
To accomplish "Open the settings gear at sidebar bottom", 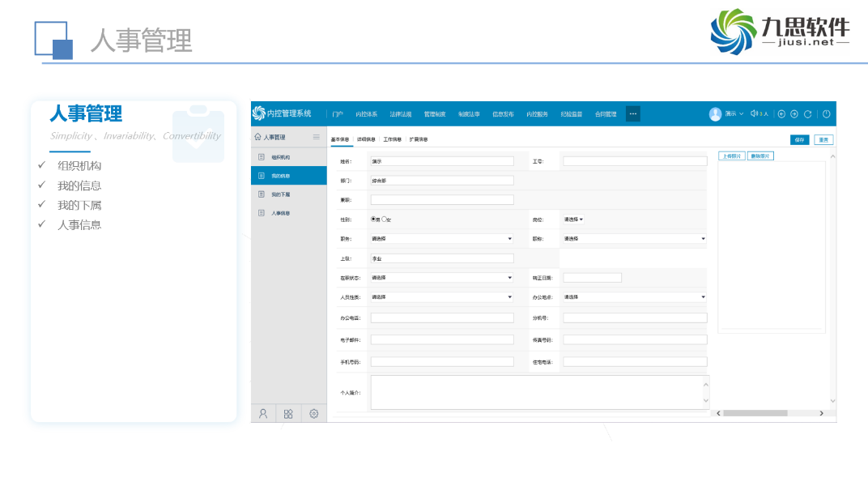I will [x=314, y=414].
